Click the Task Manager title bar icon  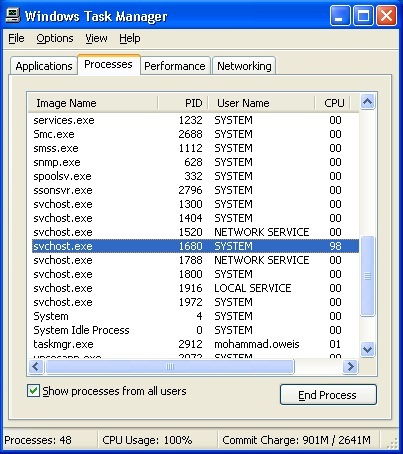(x=13, y=16)
